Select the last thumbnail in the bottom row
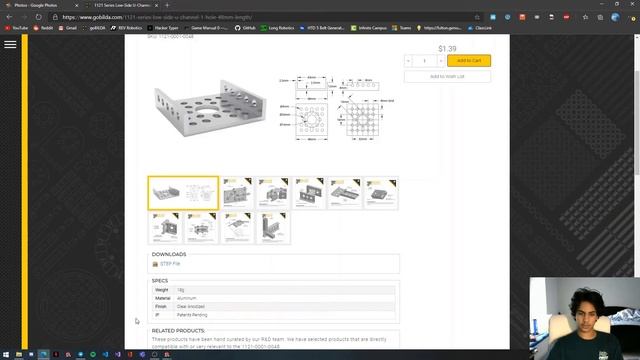The height and width of the screenshot is (360, 640). point(273,228)
